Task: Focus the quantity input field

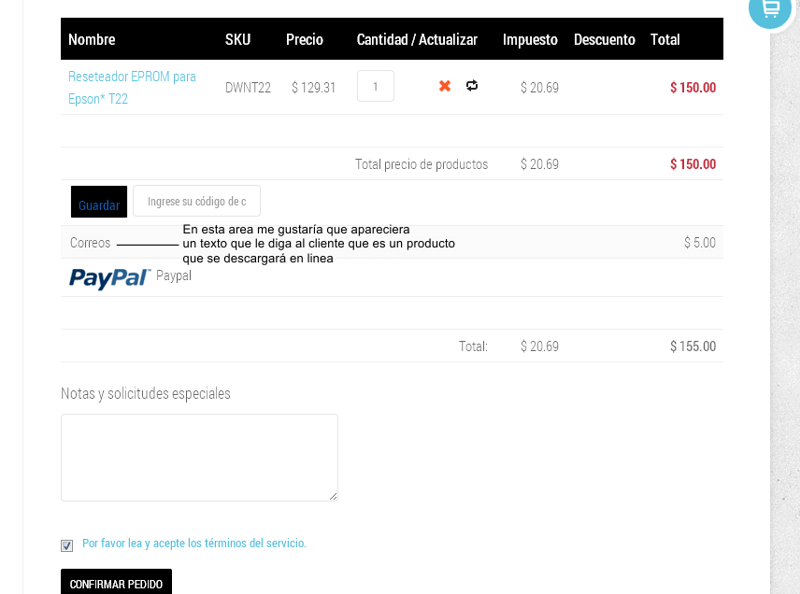Action: click(x=376, y=86)
